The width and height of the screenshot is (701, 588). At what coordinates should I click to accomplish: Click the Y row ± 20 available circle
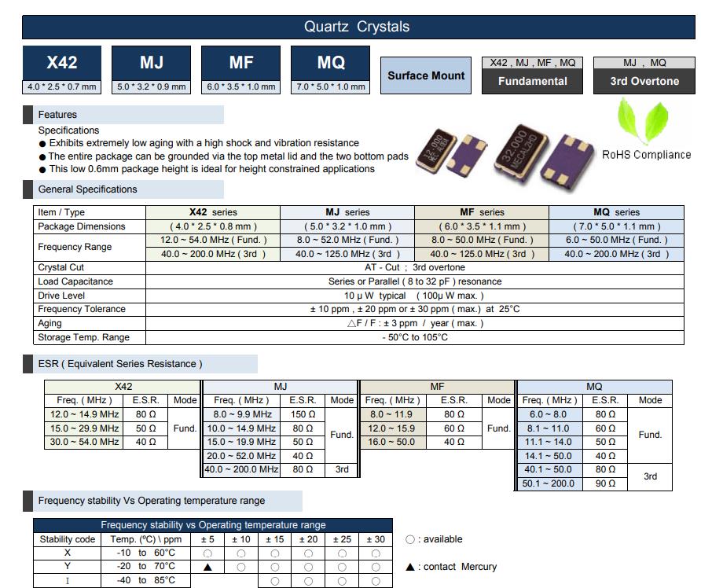(x=308, y=567)
